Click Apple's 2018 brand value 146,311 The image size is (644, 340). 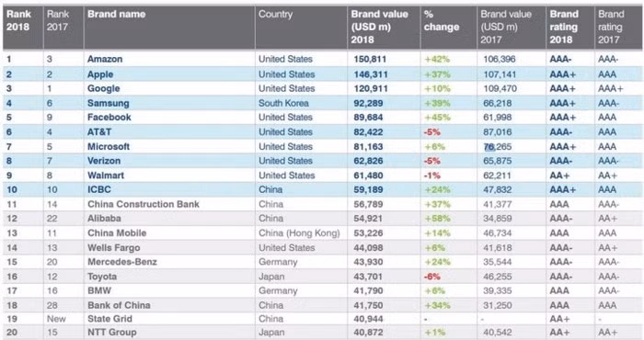click(371, 74)
